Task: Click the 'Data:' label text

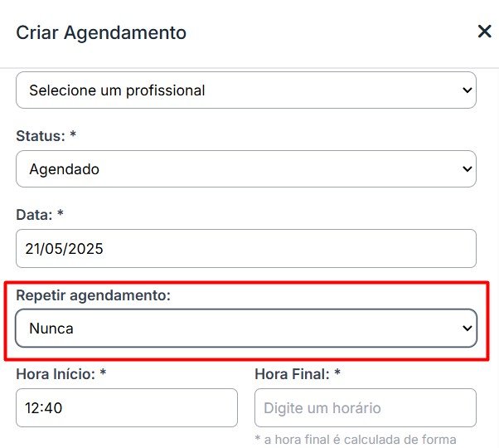Action: [34, 214]
